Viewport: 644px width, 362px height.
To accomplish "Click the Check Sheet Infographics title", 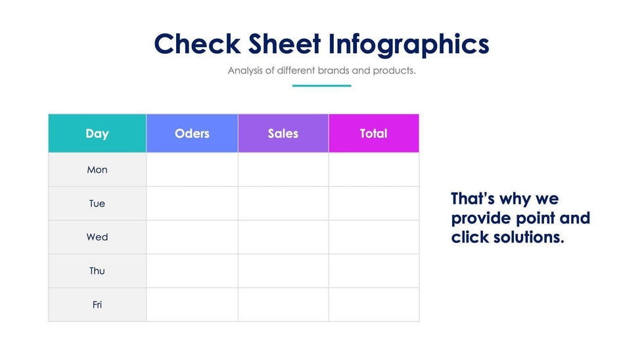I will point(321,44).
